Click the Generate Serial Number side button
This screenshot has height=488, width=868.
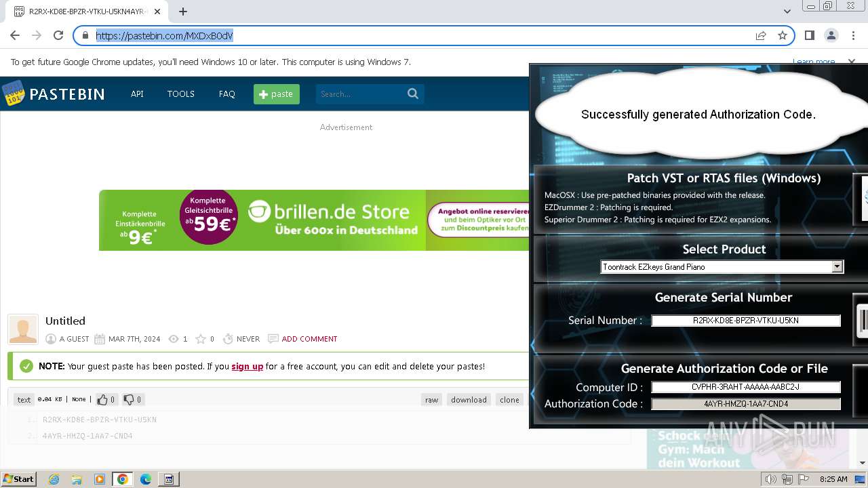(862, 320)
